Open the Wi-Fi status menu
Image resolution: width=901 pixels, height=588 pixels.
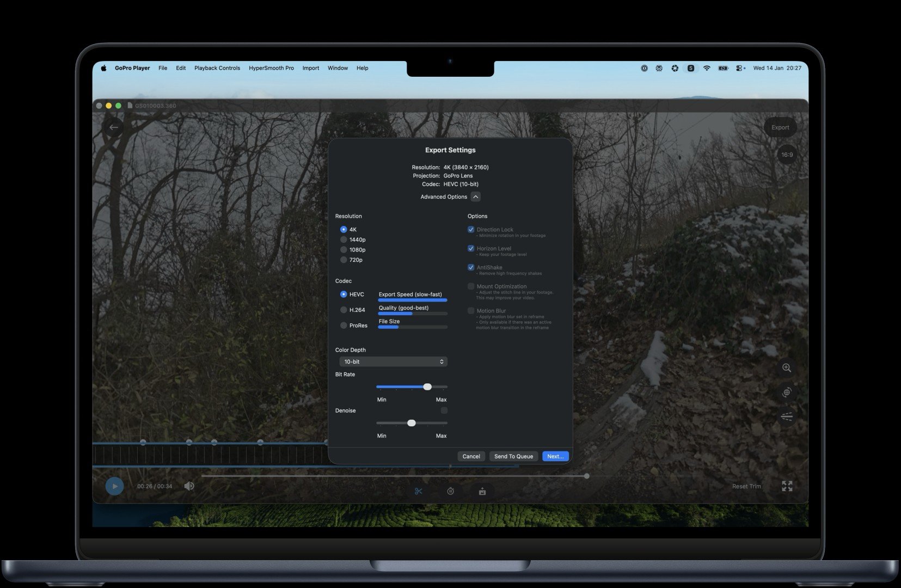pyautogui.click(x=707, y=68)
